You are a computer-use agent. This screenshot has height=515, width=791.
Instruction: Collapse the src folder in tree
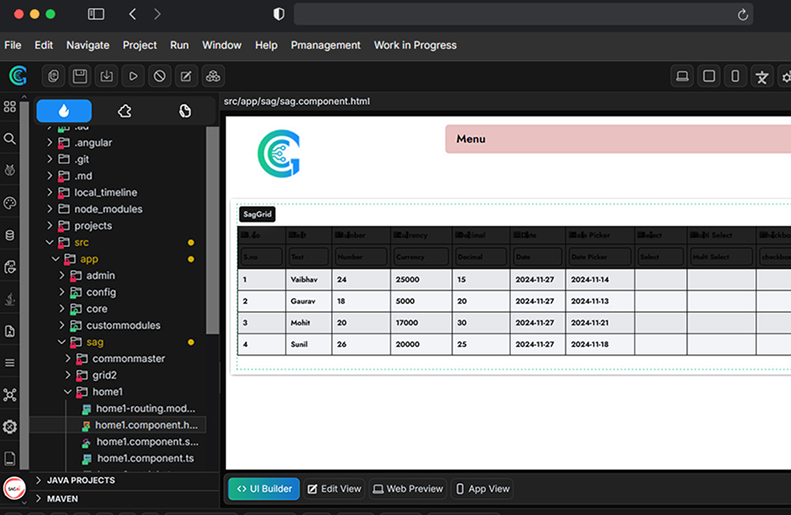50,242
